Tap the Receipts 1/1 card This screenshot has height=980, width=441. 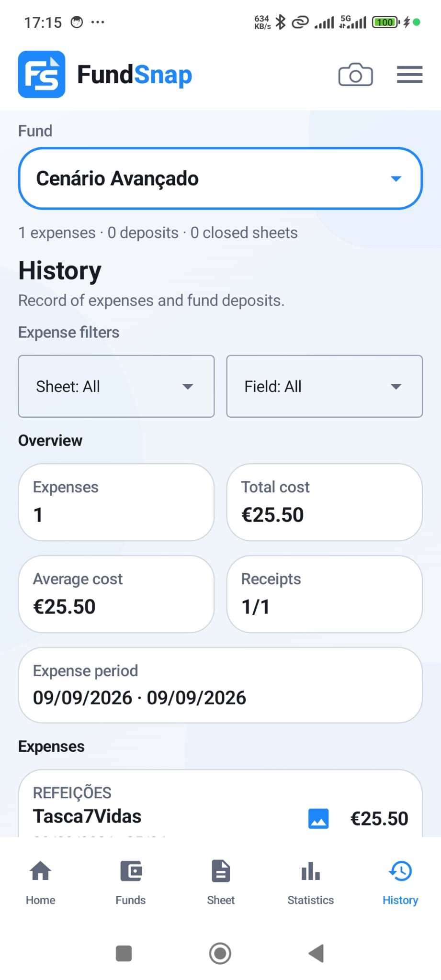tap(325, 594)
